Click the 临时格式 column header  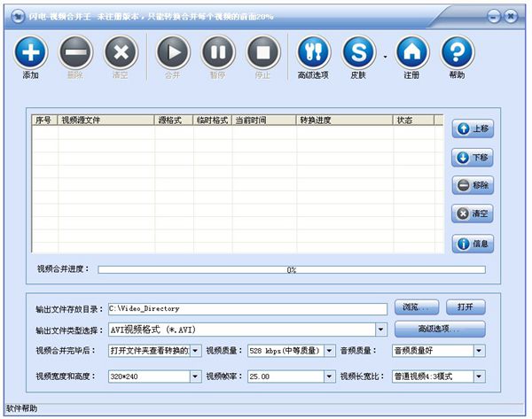tap(213, 120)
